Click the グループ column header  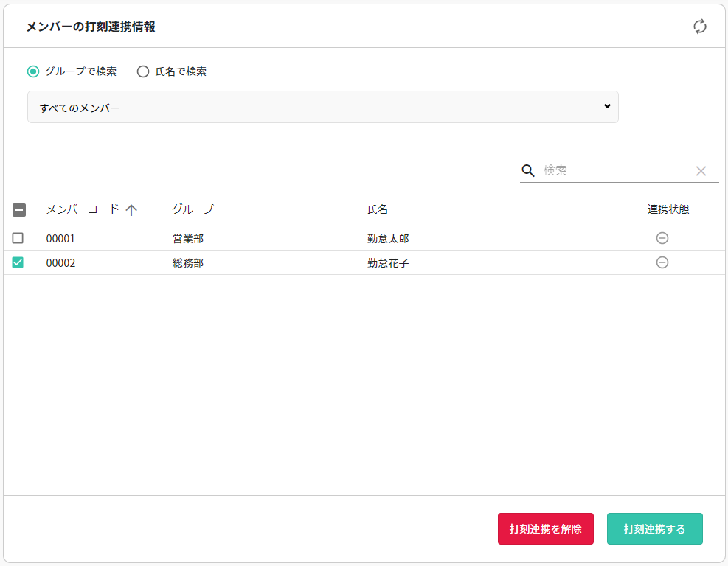[x=193, y=209]
